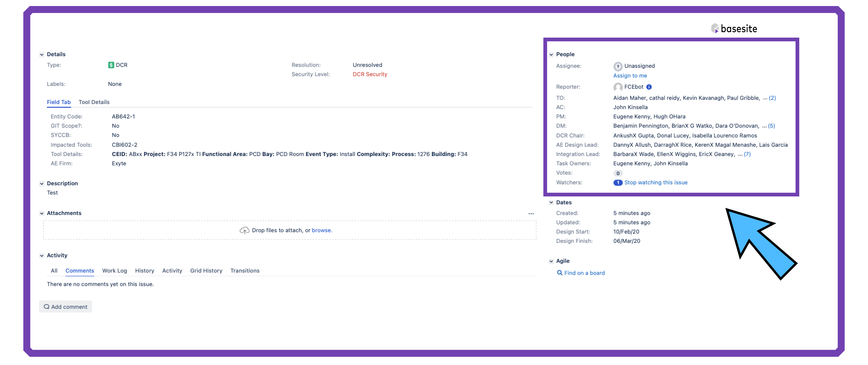Switch to the Tool Details tab

click(94, 102)
